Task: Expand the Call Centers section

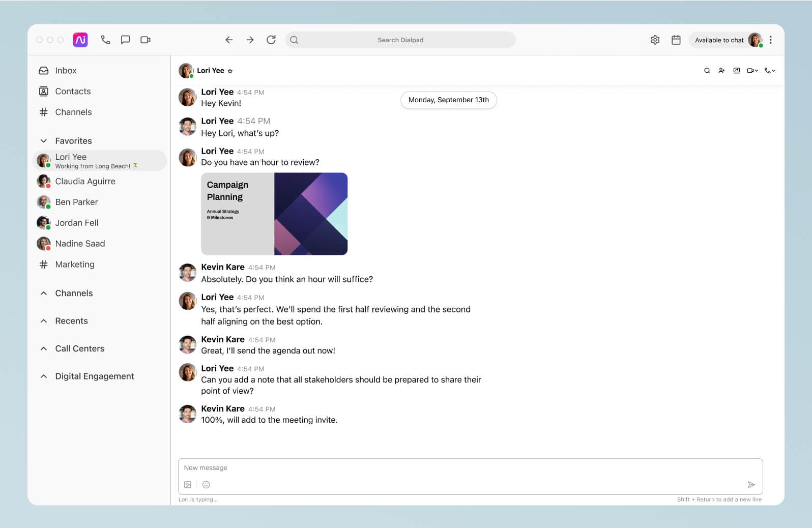Action: (44, 348)
